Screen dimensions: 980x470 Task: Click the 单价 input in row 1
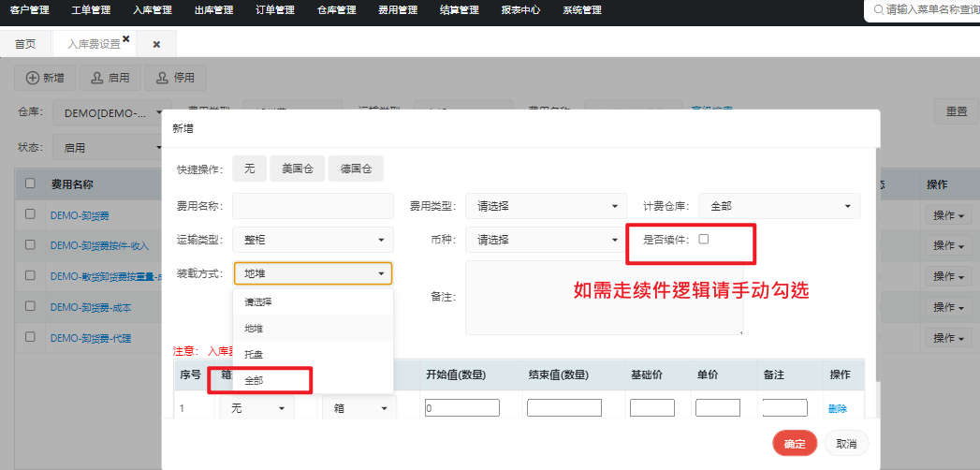718,407
